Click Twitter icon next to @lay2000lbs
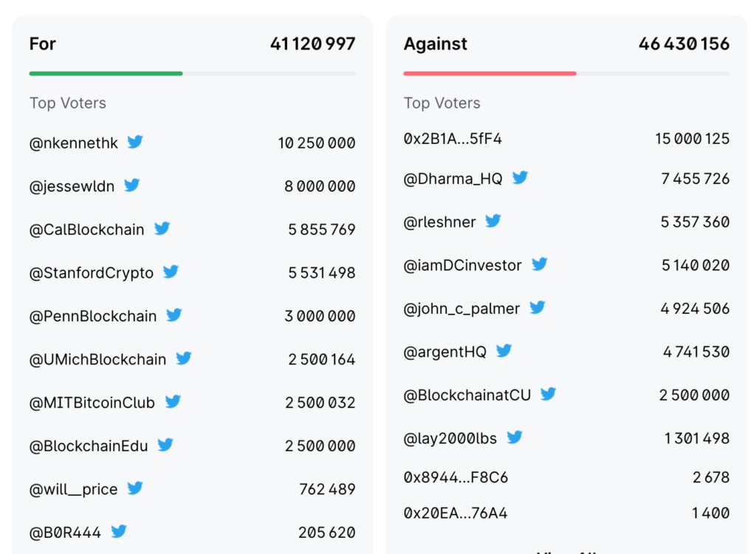Image resolution: width=756 pixels, height=554 pixels. [515, 437]
